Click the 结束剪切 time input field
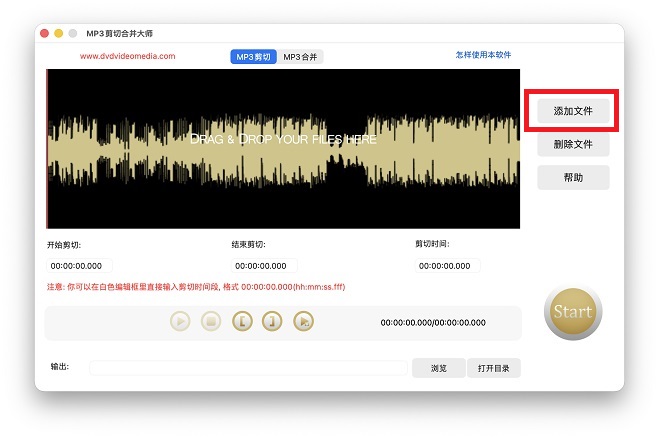This screenshot has width=659, height=437. pyautogui.click(x=265, y=266)
